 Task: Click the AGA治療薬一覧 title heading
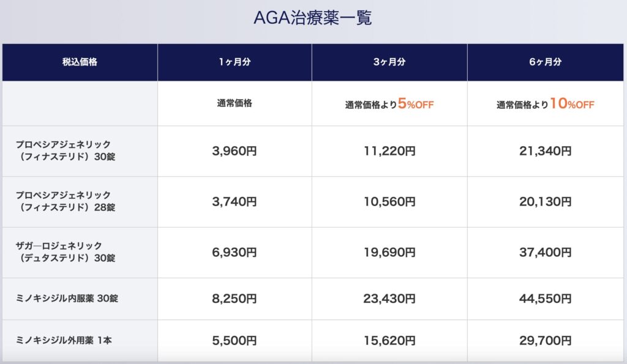click(x=313, y=18)
